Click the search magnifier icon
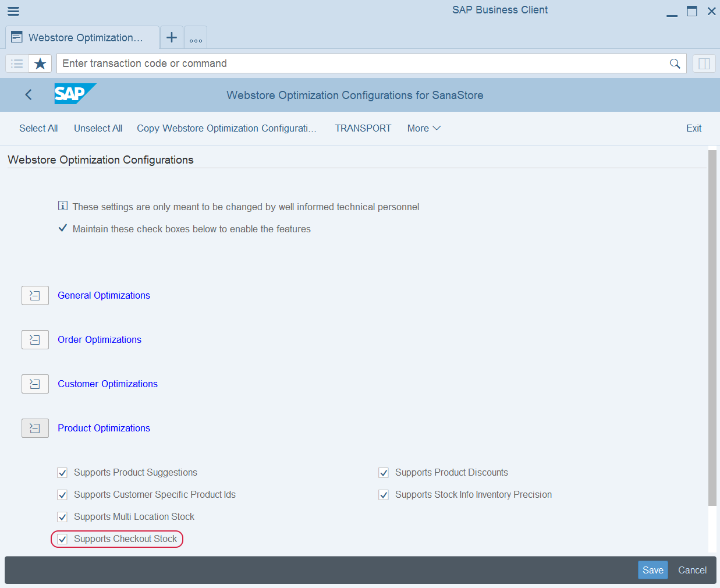 (675, 63)
